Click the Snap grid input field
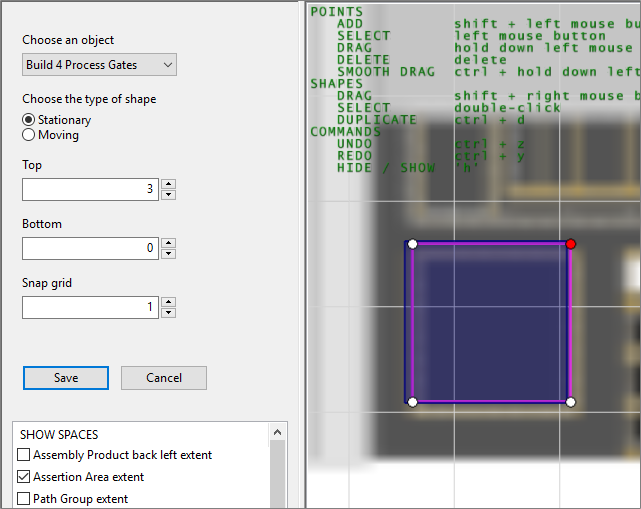 pyautogui.click(x=90, y=307)
